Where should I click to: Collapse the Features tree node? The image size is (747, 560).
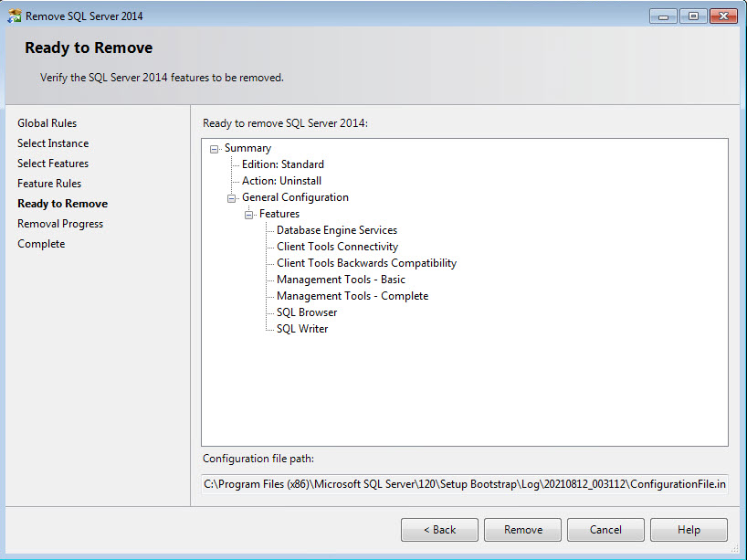point(248,215)
